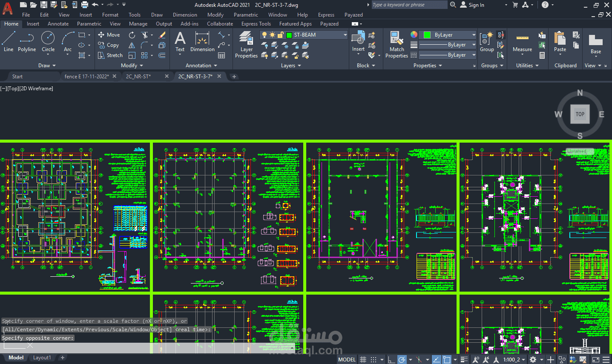Activate the Polyline tool
The image size is (612, 364).
[27, 41]
